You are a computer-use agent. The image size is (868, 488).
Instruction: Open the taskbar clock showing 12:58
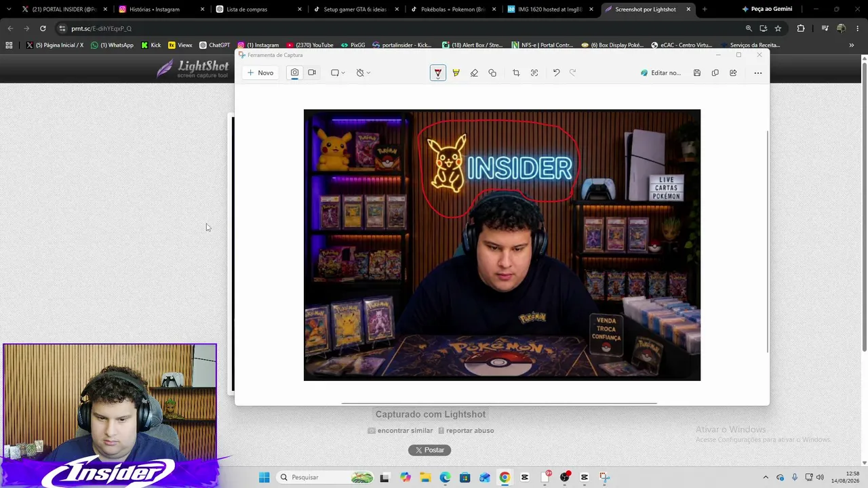coord(845,477)
